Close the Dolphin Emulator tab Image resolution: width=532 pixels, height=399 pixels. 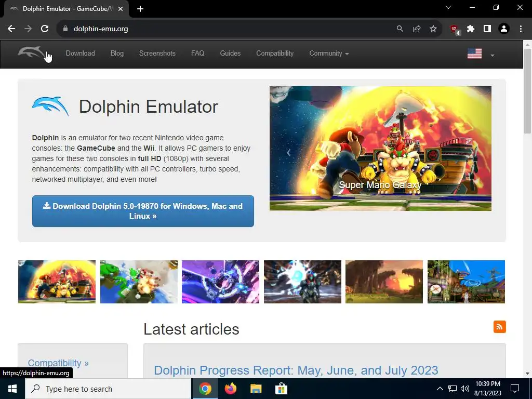(x=121, y=9)
